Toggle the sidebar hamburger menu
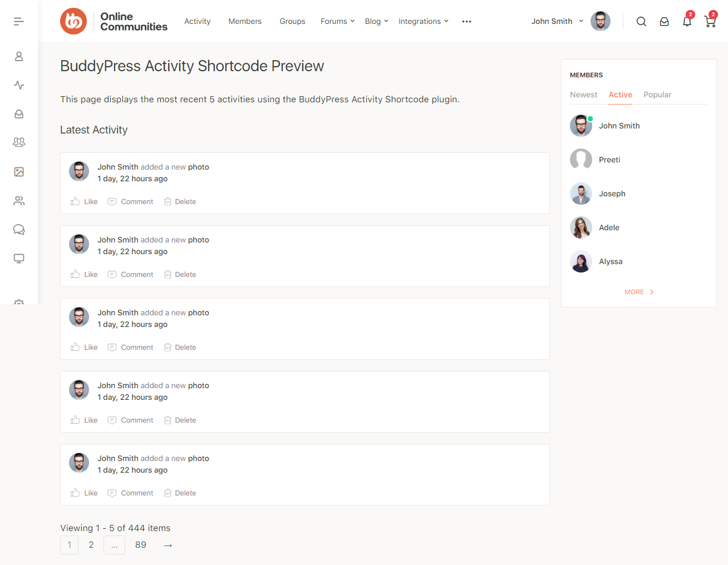 19,21
